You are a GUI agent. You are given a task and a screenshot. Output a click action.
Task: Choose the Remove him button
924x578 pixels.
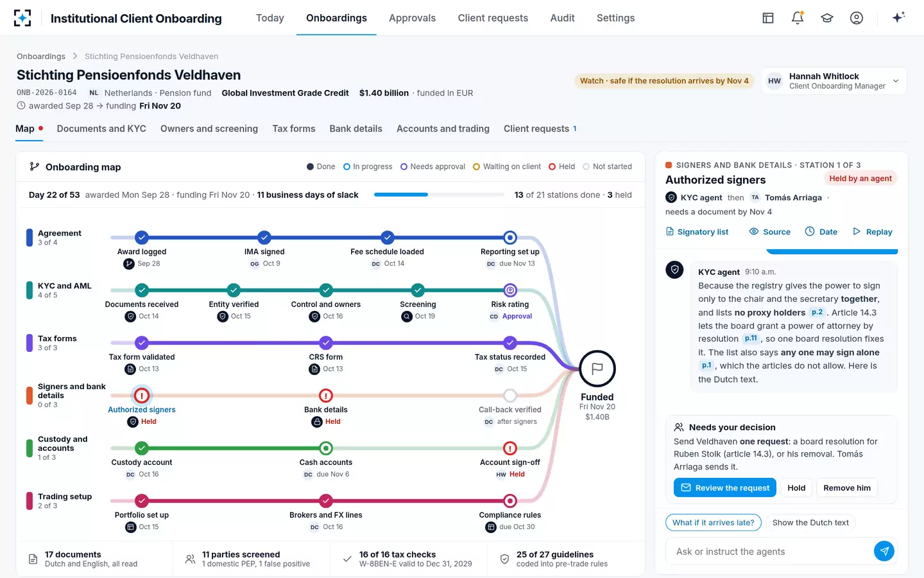[847, 487]
